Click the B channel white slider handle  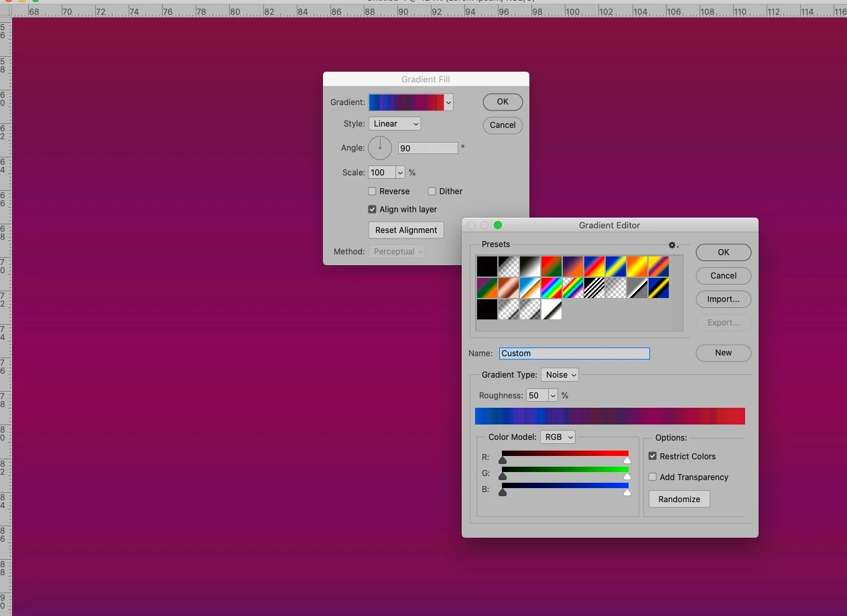[627, 492]
